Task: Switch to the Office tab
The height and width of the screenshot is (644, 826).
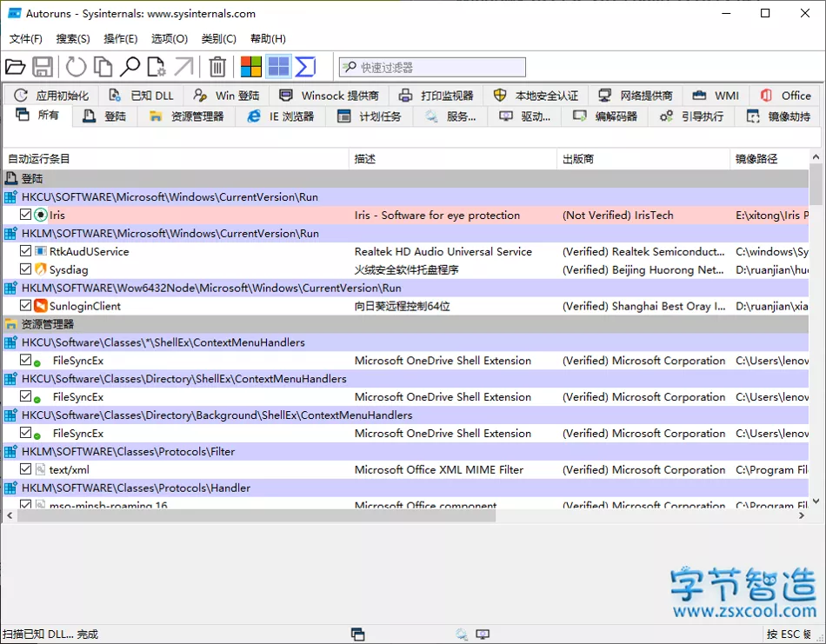Action: click(x=785, y=96)
